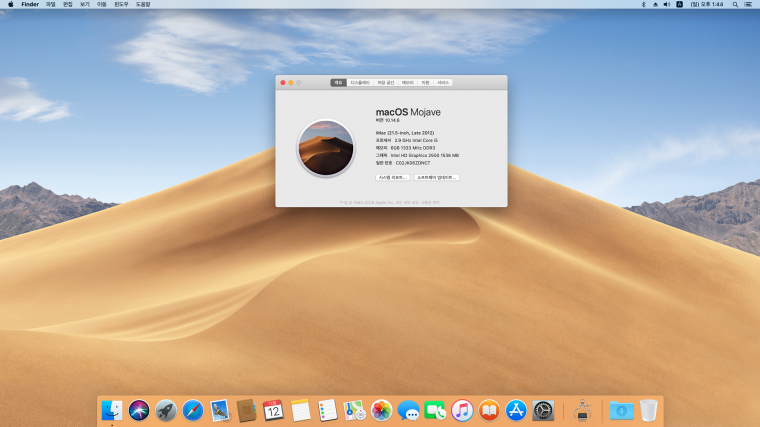The width and height of the screenshot is (760, 427).
Task: Open the 이동 (Go) menu
Action: tap(101, 4)
